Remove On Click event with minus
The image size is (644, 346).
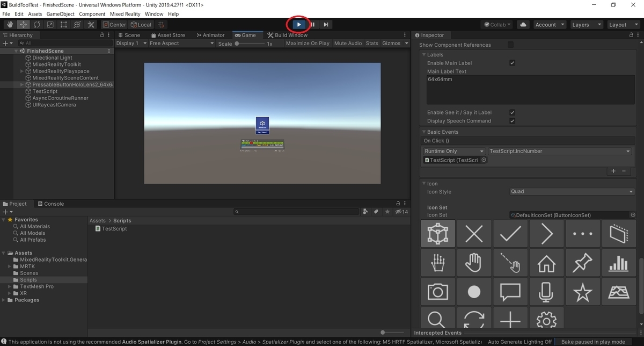pos(624,171)
